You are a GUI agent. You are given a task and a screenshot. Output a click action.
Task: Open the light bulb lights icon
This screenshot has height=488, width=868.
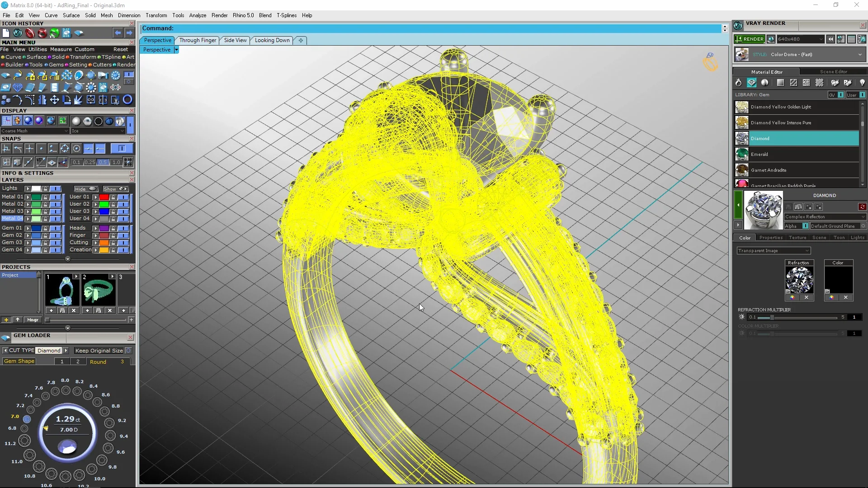pos(862,83)
